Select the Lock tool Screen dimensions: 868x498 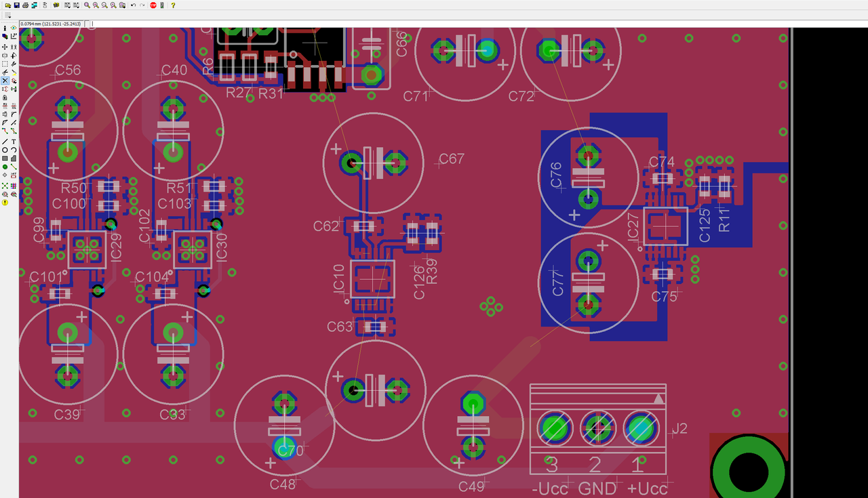5,98
